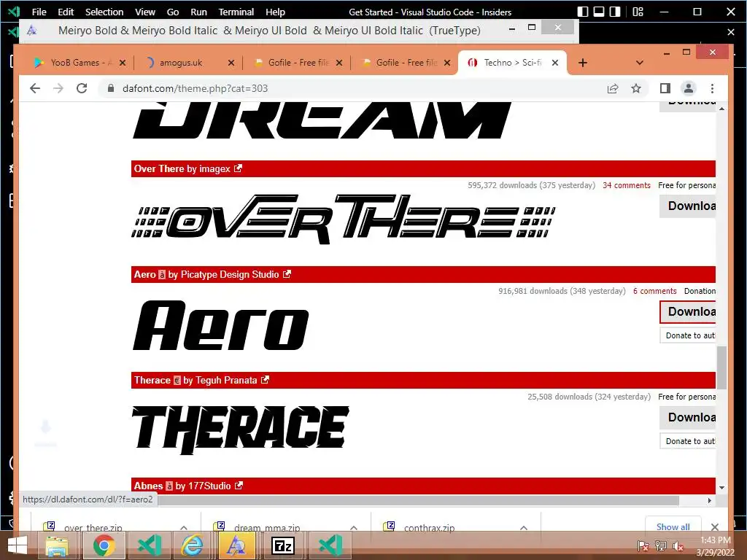Download the Therace font
The image size is (747, 560).
(687, 417)
